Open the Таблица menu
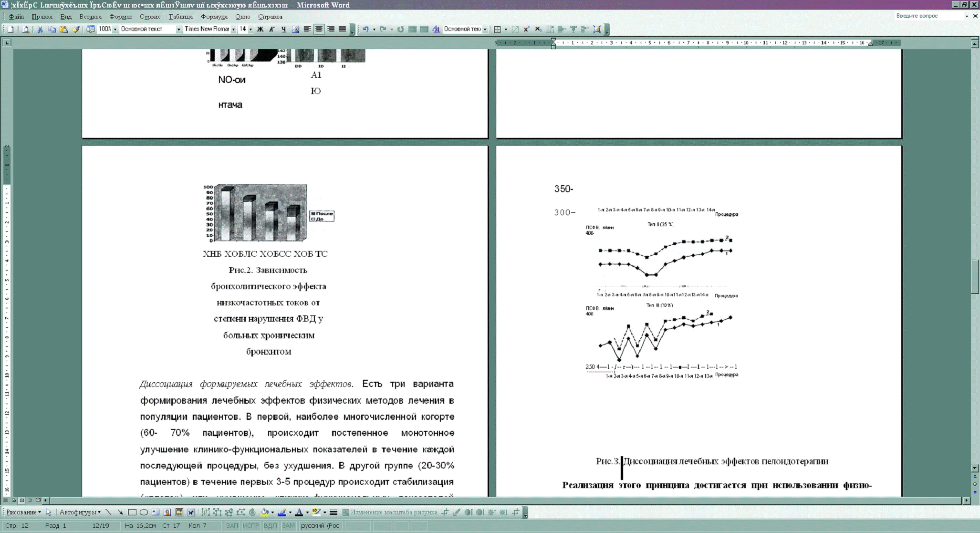Screen dimensions: 980x533 [x=180, y=17]
